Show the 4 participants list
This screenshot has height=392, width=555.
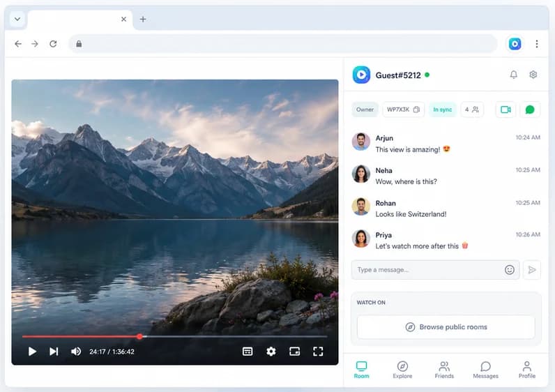tap(472, 110)
